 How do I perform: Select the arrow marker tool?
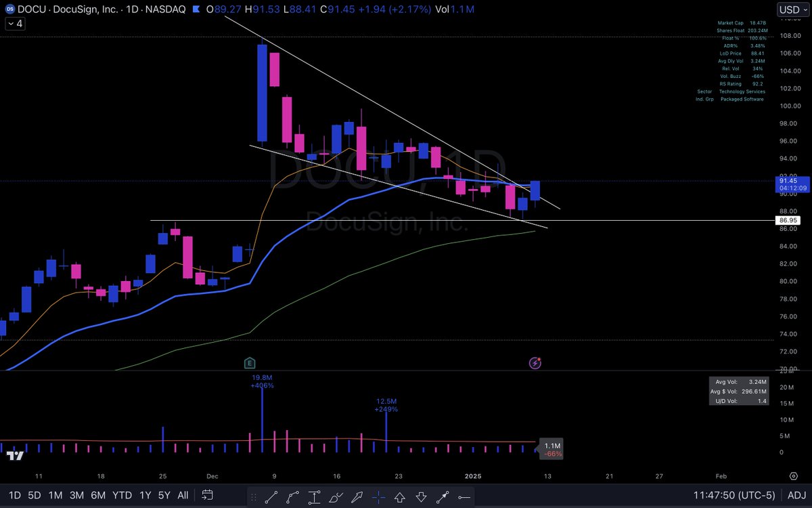coord(357,496)
